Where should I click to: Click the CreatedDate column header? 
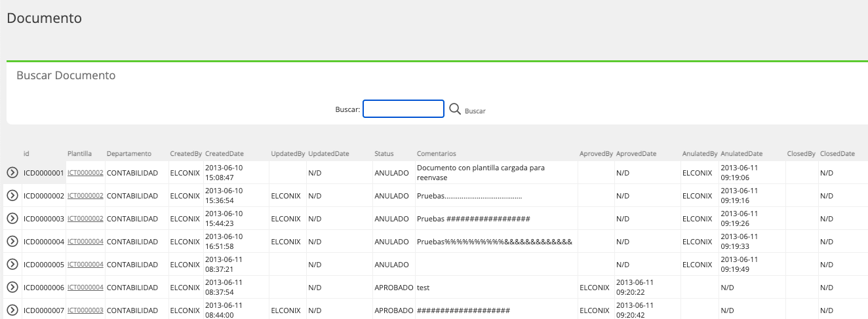tap(224, 154)
